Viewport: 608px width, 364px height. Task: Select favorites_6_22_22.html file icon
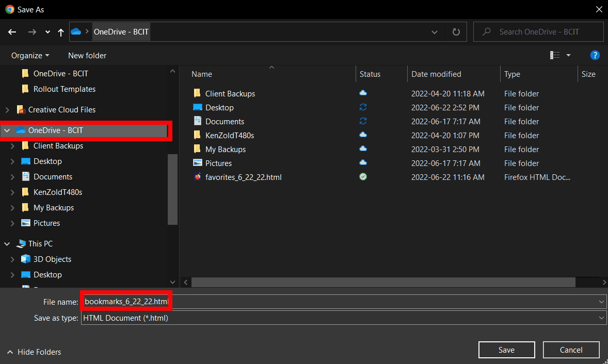click(x=197, y=177)
